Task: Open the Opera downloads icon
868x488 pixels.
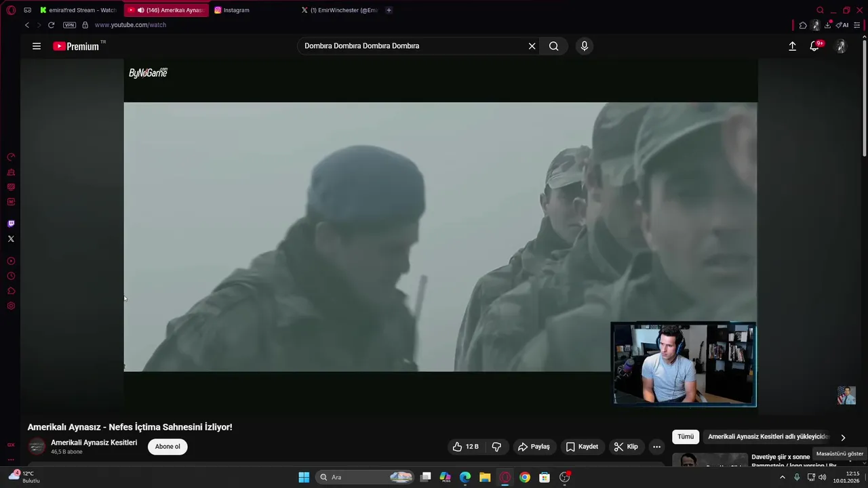Action: [827, 25]
